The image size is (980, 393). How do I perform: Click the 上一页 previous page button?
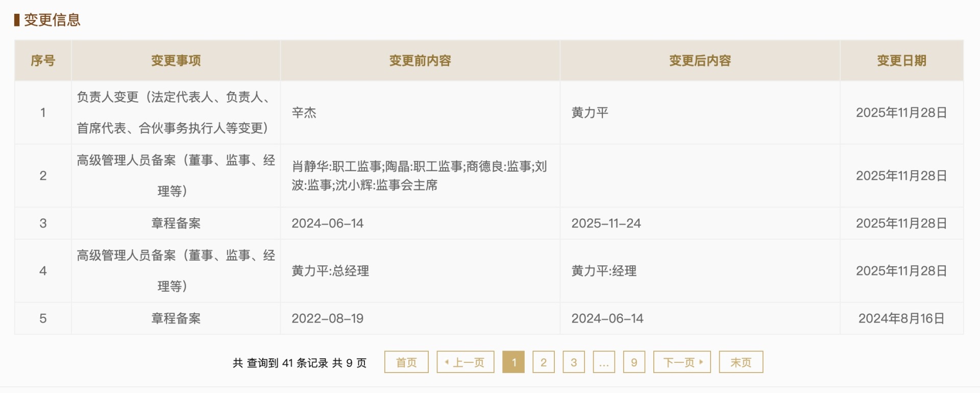[x=465, y=362]
